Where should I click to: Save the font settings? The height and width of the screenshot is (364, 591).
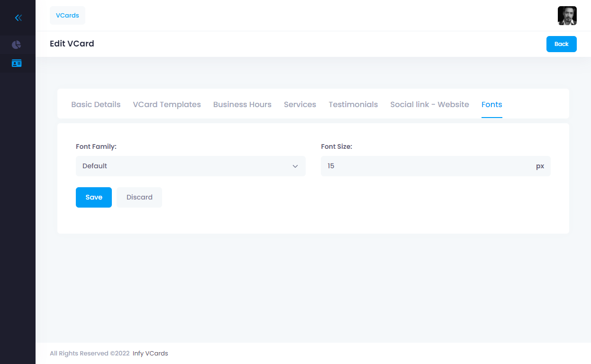coord(94,197)
